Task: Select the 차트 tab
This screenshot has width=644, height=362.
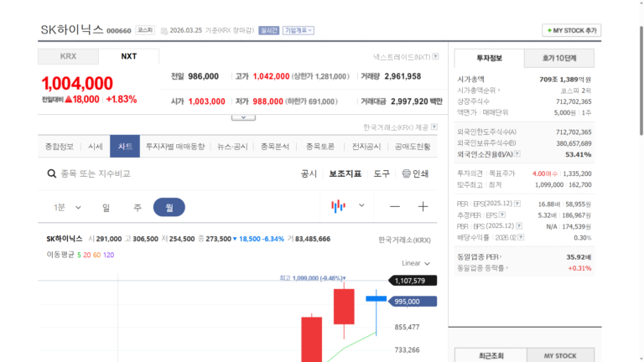Action: point(125,146)
